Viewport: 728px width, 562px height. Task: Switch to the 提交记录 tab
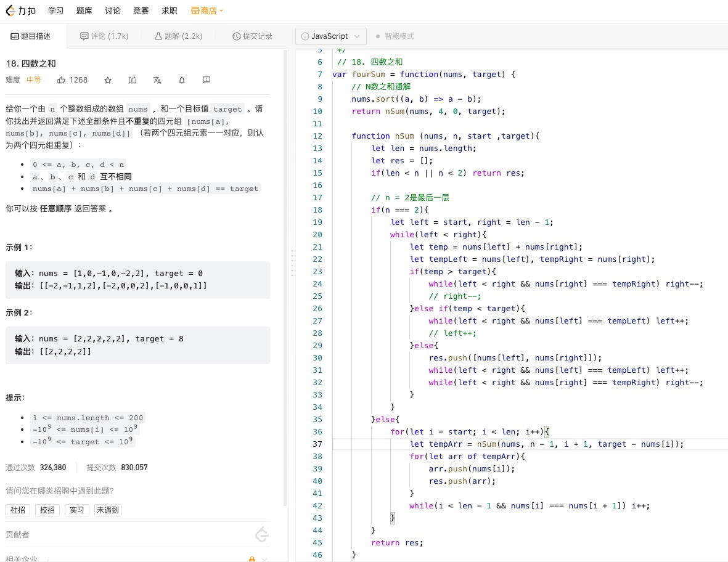click(252, 36)
